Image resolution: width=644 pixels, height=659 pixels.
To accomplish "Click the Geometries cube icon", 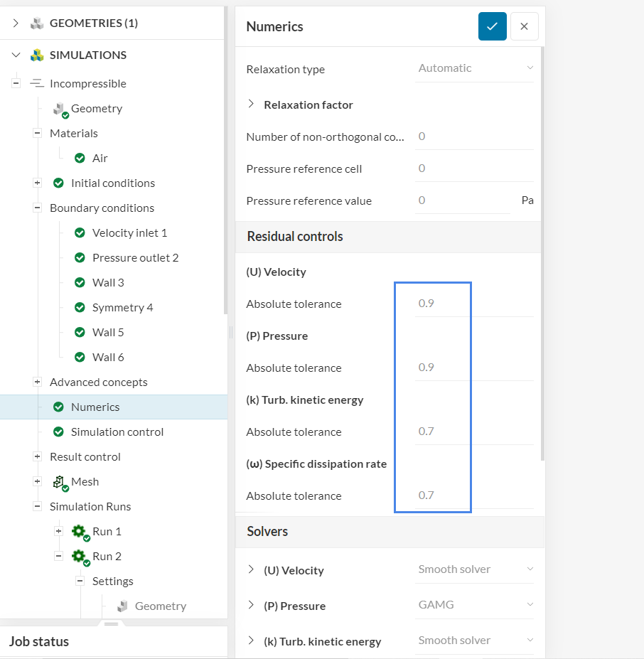I will click(37, 23).
